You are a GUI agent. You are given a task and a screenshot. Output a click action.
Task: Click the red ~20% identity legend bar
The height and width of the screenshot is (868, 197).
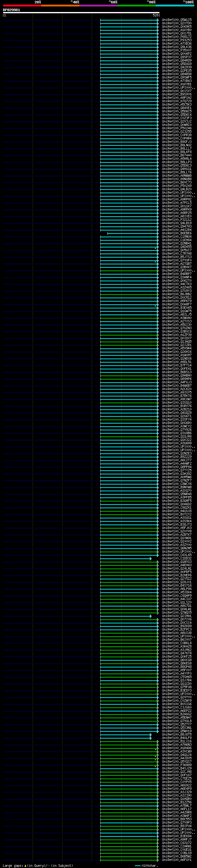click(x=22, y=6)
